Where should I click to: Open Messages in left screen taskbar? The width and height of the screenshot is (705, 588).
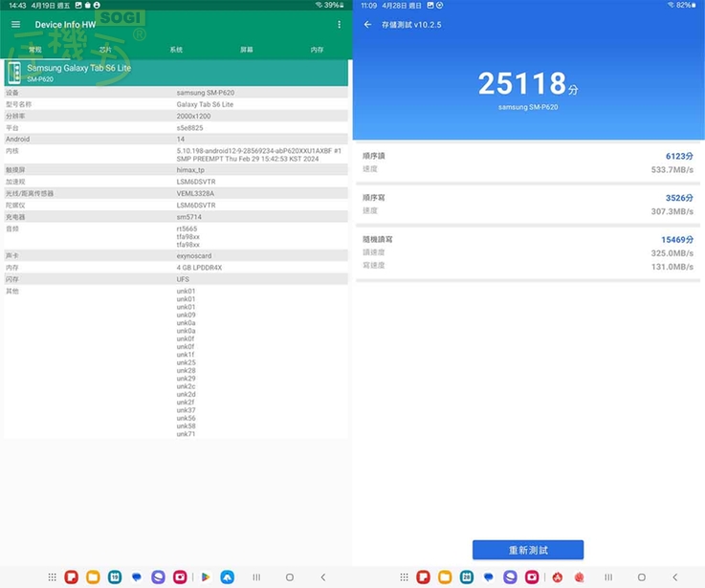137,577
